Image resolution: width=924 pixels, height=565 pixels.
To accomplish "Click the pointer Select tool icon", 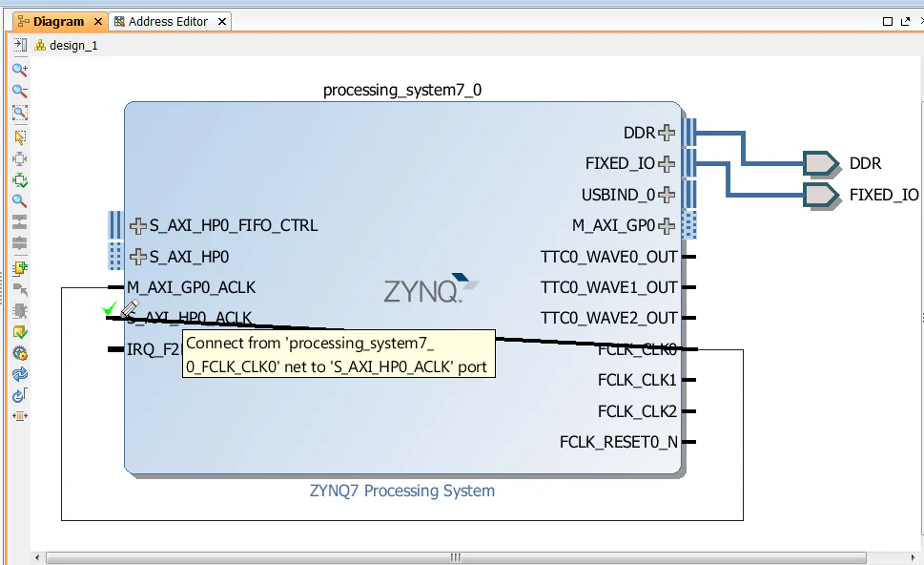I will coord(19,136).
